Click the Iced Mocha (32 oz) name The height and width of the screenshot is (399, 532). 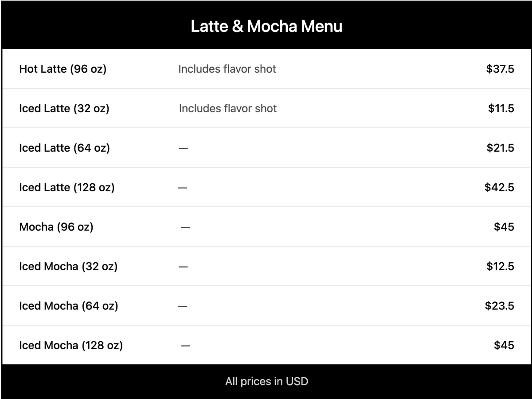tap(68, 266)
